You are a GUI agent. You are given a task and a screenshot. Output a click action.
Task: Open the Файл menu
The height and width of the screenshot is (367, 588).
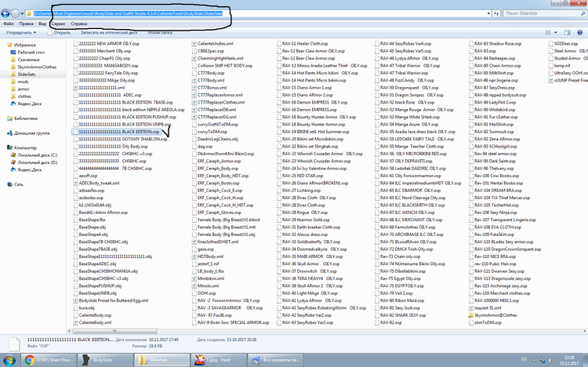9,24
